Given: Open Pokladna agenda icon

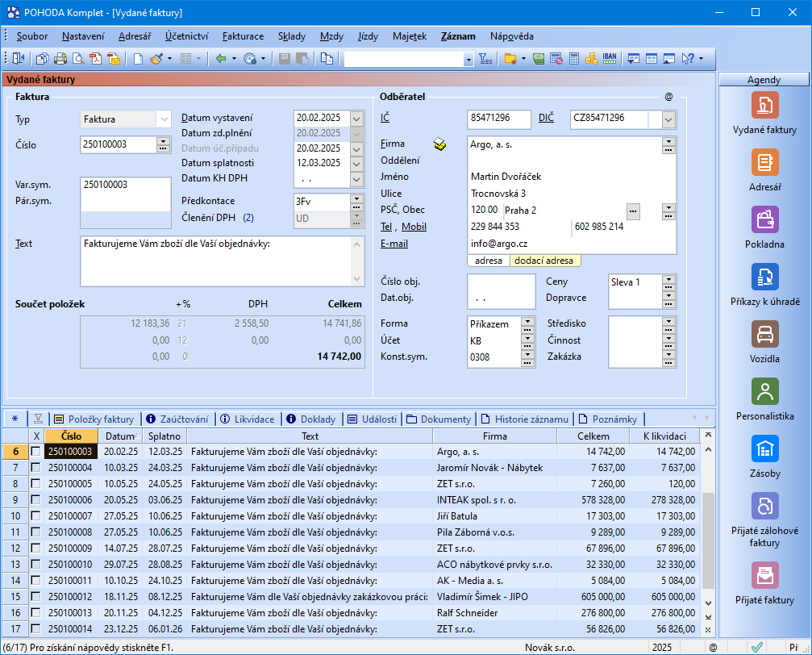Looking at the screenshot, I should pos(765,219).
